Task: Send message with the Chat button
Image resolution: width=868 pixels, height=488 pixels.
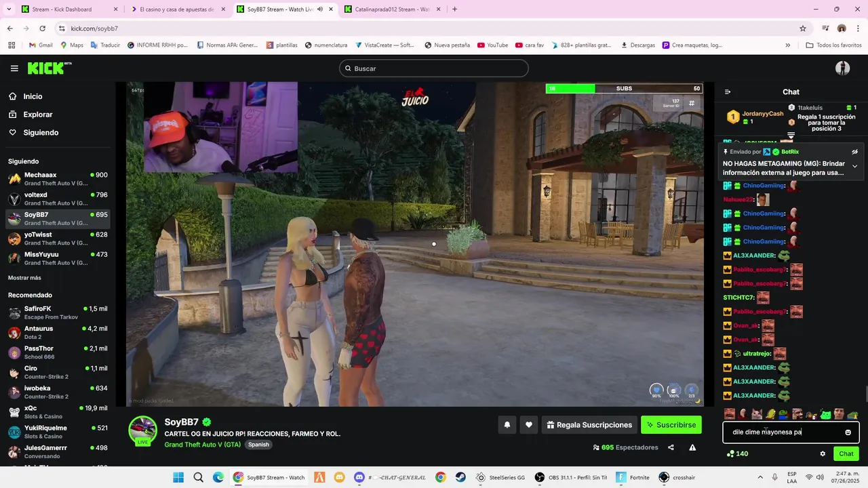Action: click(846, 454)
